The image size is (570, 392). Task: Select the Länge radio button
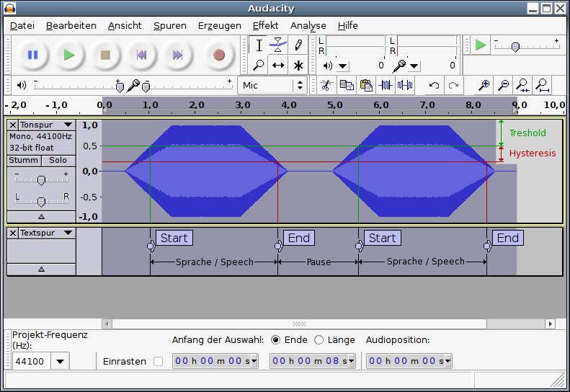(319, 339)
